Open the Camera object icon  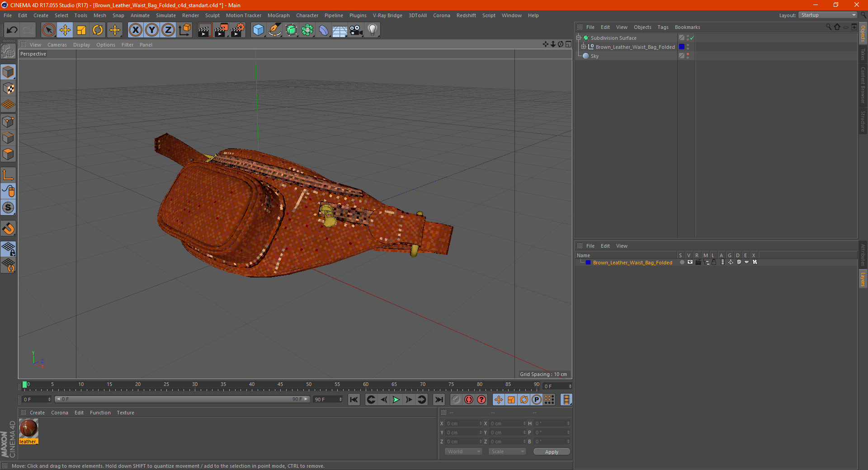tap(356, 30)
